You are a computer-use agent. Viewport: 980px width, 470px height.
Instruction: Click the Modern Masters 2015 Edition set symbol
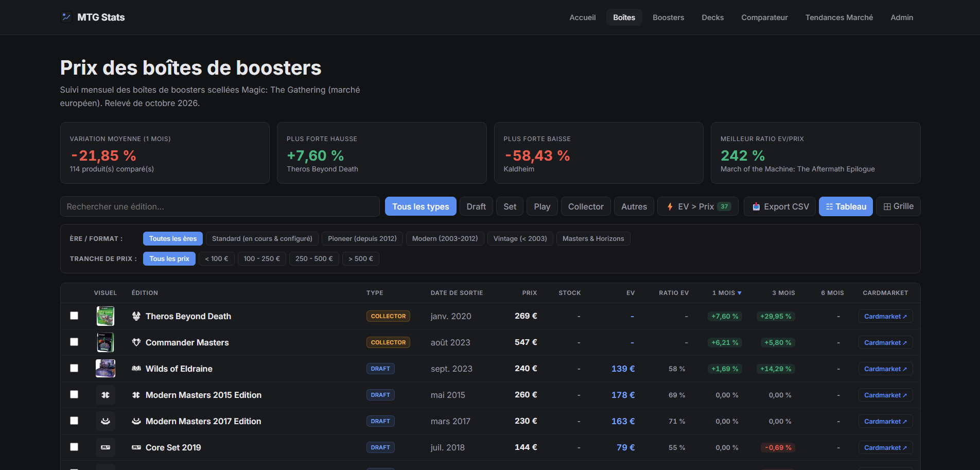pyautogui.click(x=136, y=395)
